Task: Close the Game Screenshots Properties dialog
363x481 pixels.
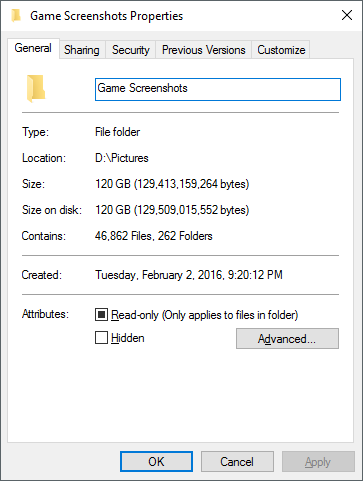Action: click(347, 15)
